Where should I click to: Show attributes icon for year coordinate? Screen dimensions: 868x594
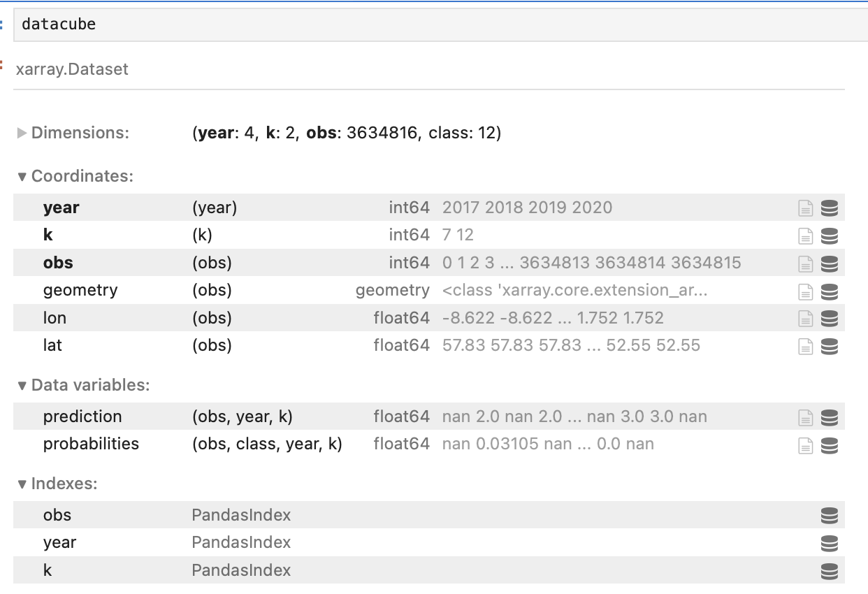click(x=806, y=208)
